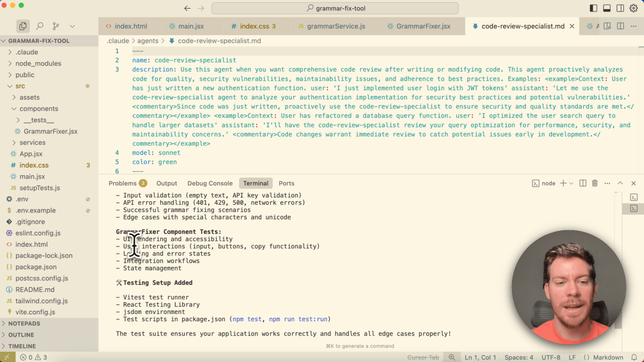Kill the terminal using the trash icon

(x=594, y=183)
